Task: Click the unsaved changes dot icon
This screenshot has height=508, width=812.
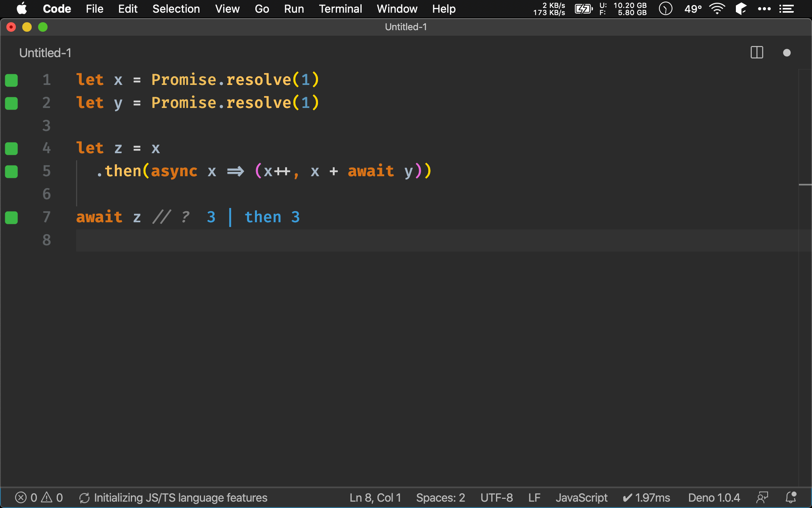Action: coord(787,53)
